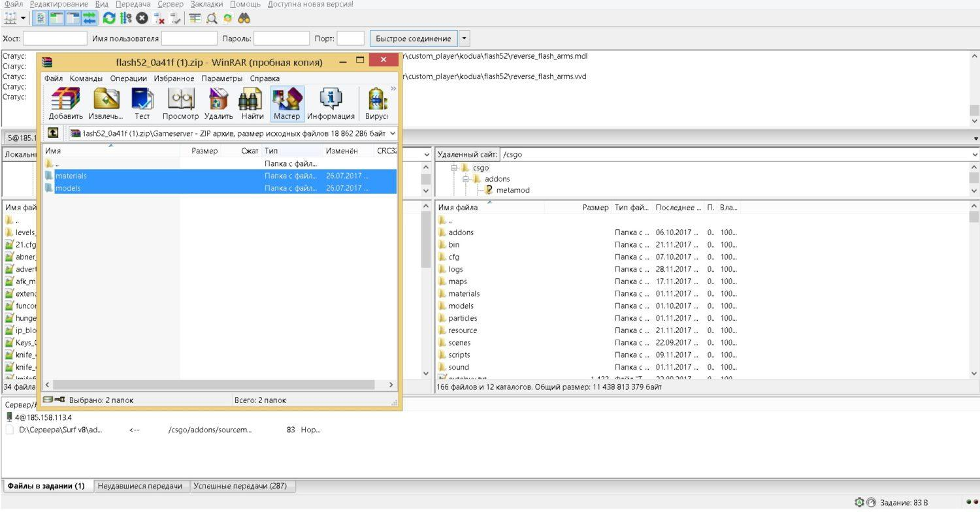Click WinRAR Вирус scan icon
980x512 pixels.
coord(377,103)
